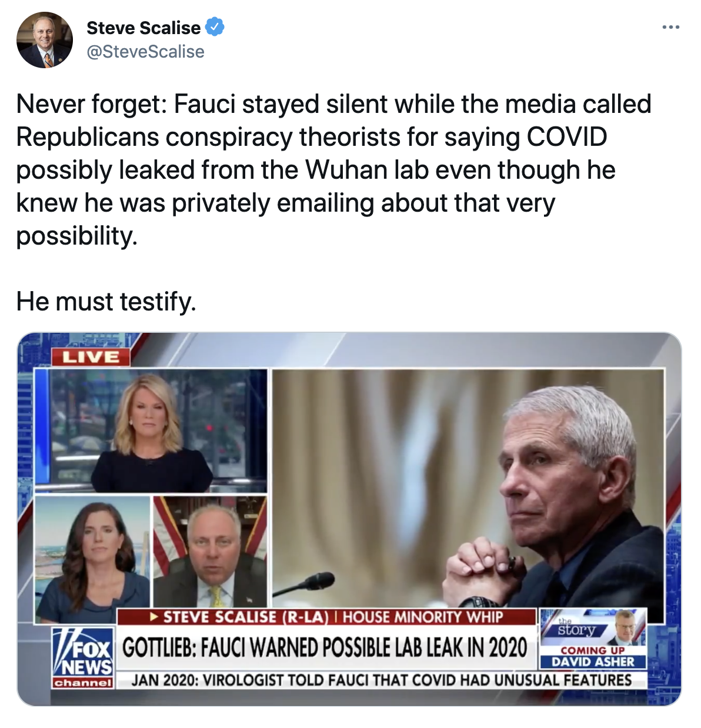Open the three-dot more options menu
Viewport: 701px width, 728px height.
(670, 28)
